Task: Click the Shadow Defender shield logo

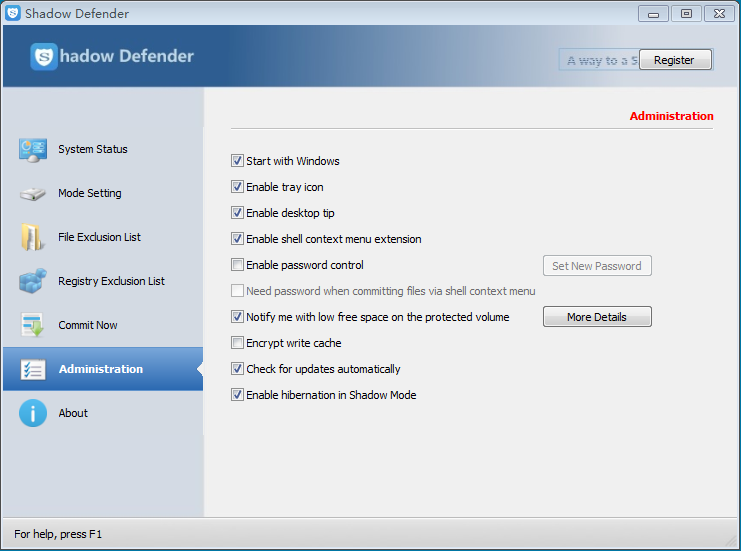Action: tap(44, 57)
